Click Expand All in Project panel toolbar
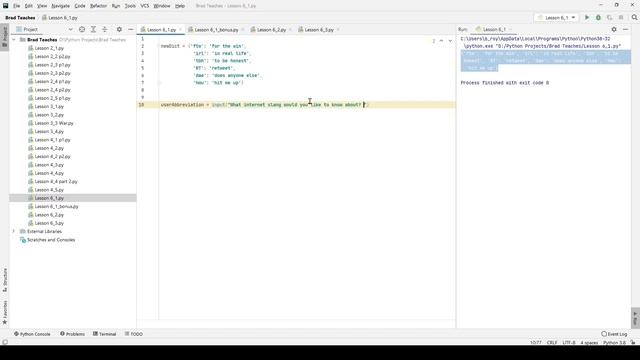Image resolution: width=640 pixels, height=360 pixels. (x=93, y=29)
